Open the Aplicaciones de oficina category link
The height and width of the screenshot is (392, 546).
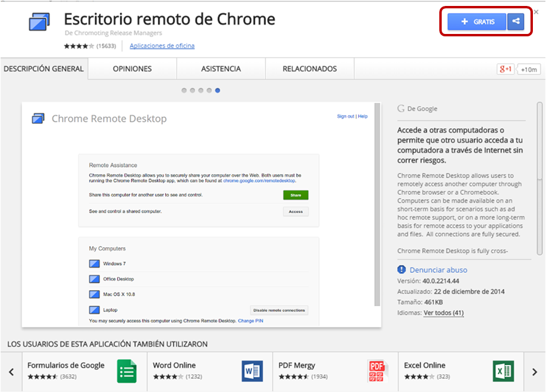click(x=162, y=46)
